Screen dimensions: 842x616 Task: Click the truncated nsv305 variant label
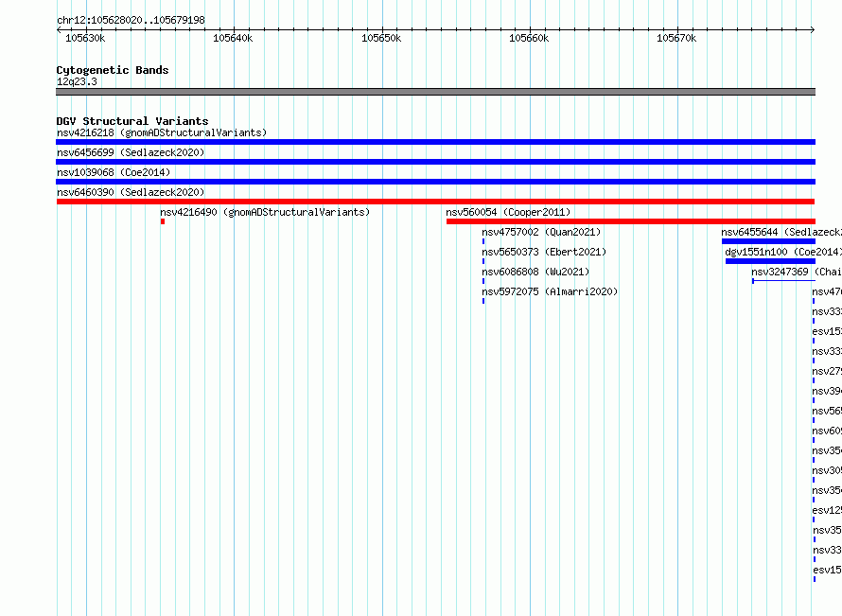(x=827, y=470)
